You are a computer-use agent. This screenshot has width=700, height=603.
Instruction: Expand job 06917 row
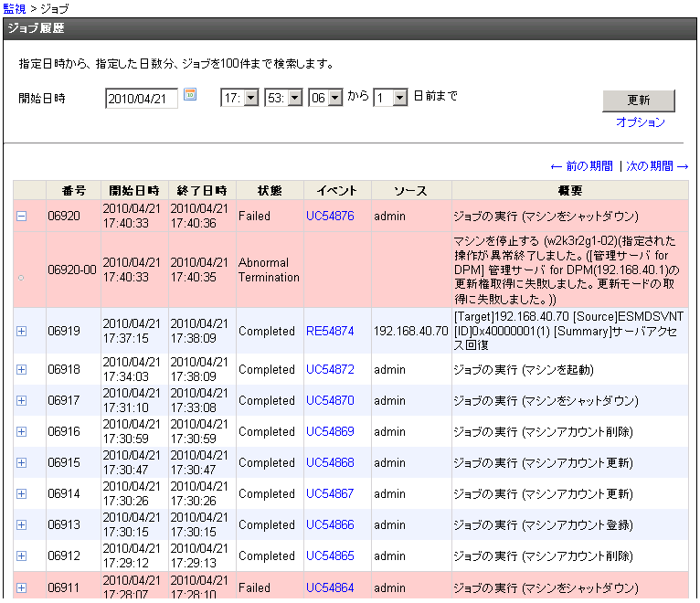coord(21,401)
